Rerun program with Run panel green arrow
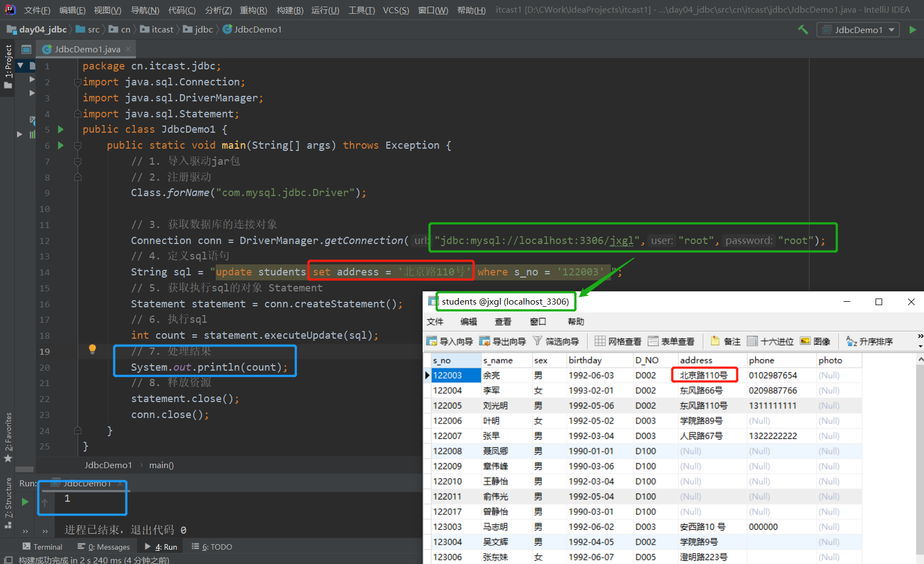The width and height of the screenshot is (924, 564). click(25, 502)
